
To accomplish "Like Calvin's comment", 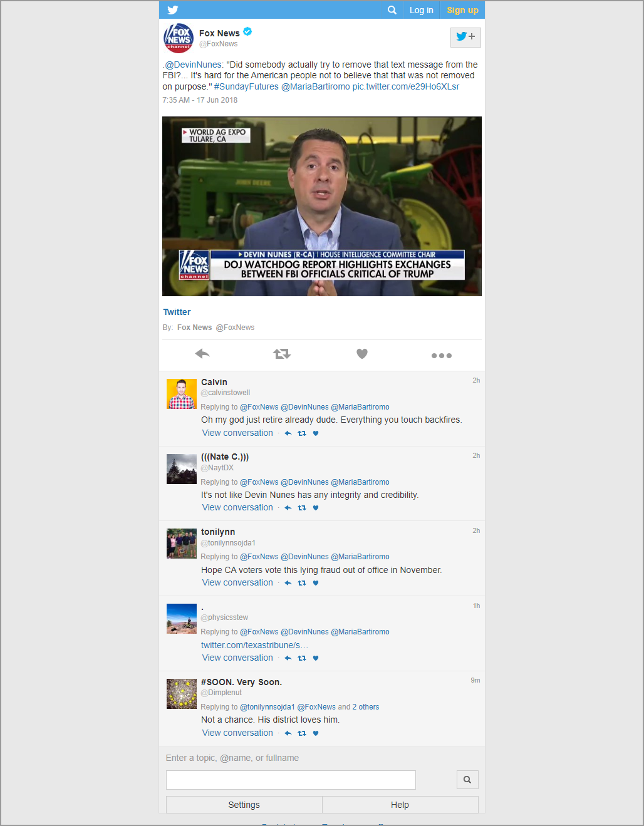I will pyautogui.click(x=316, y=433).
